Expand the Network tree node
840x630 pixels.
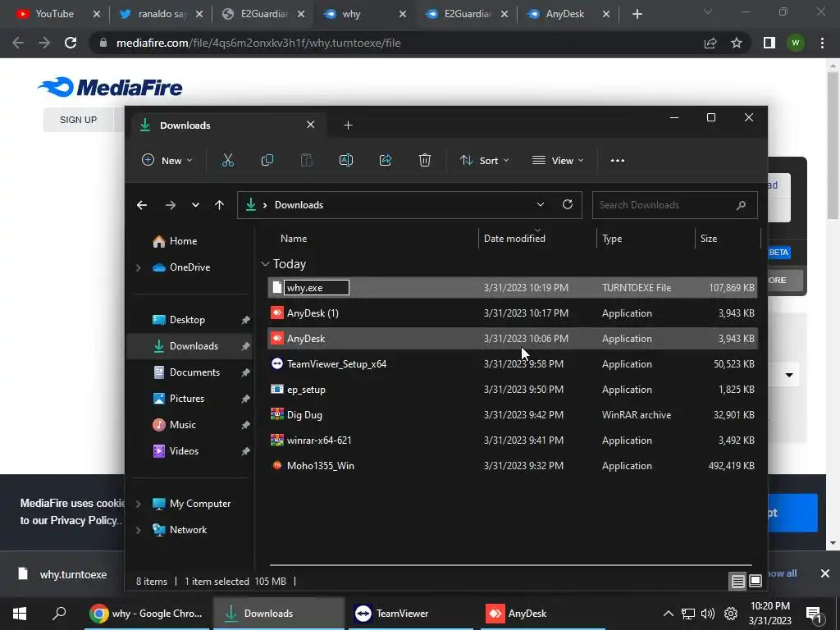[138, 530]
